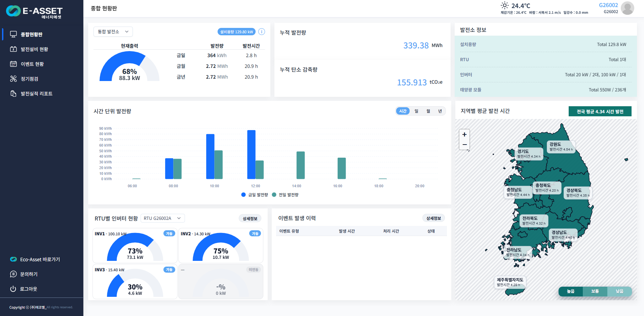644x316 pixels.
Task: Open the user avatar profile icon
Action: 628,8
